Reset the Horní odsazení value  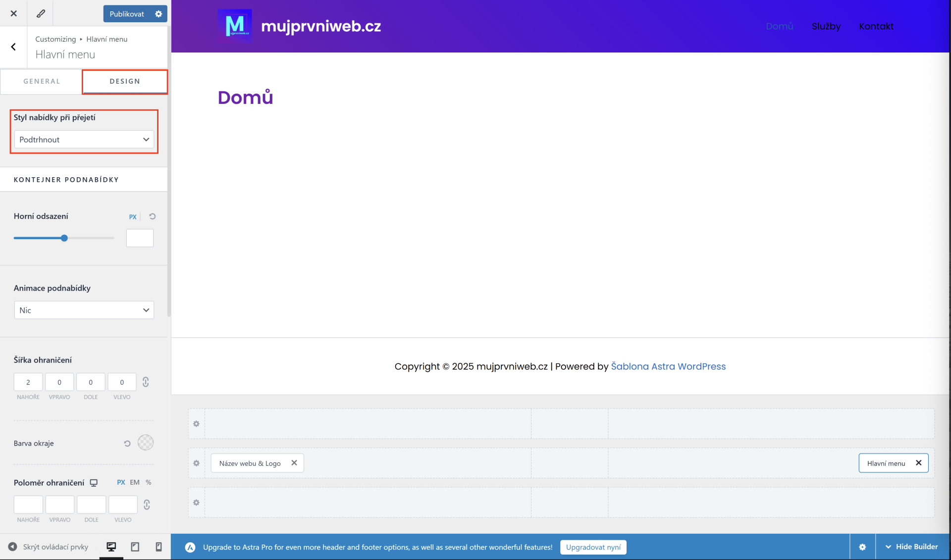click(x=153, y=216)
